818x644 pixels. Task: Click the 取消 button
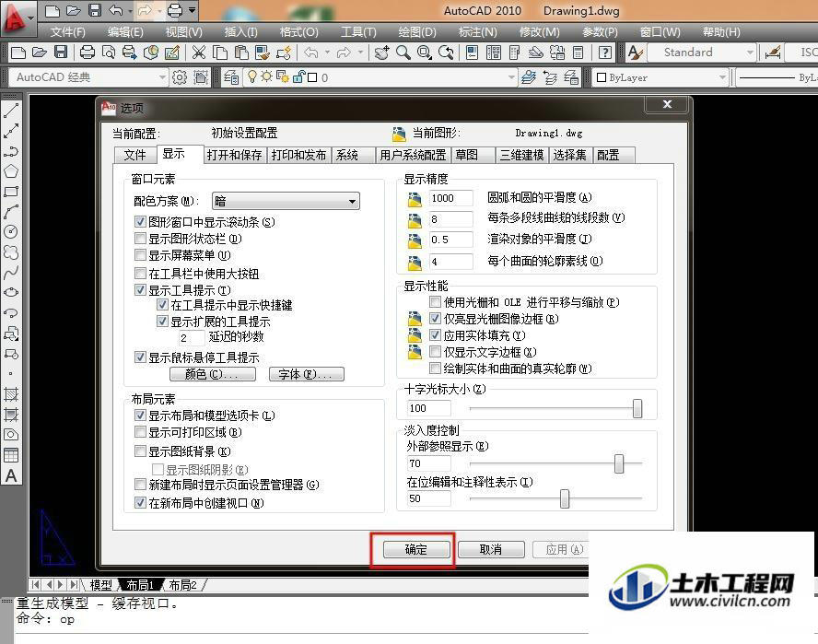(x=491, y=549)
